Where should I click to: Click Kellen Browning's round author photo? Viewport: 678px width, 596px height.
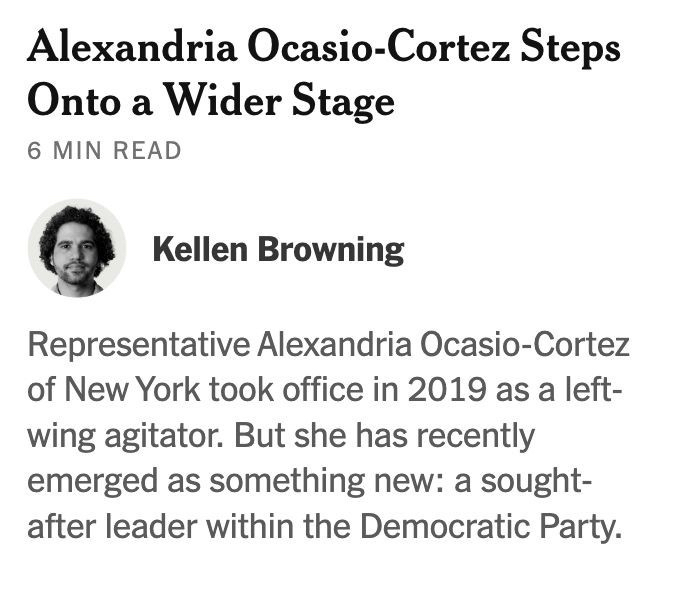pos(77,248)
